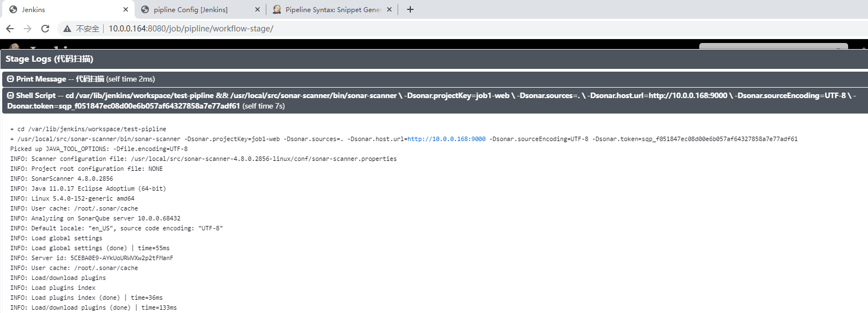Click 'Load global settings (done) | time=55ms' line
Viewport: 868px width, 313px height.
[90, 248]
